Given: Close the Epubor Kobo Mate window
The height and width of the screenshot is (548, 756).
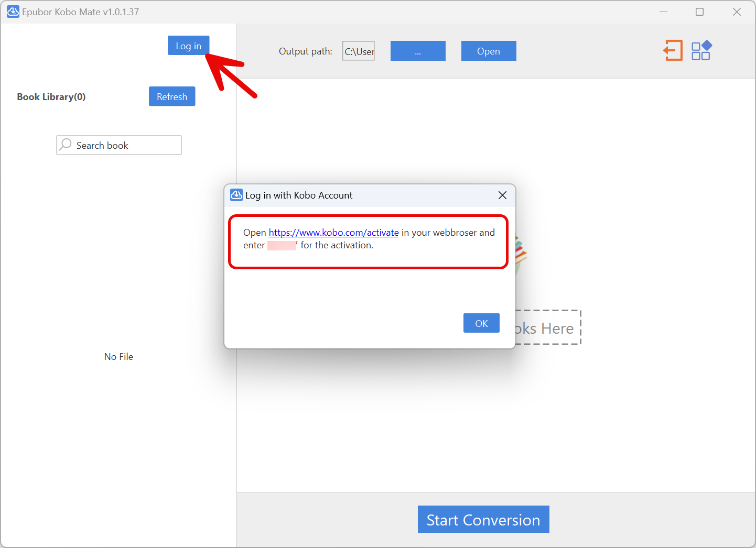Looking at the screenshot, I should tap(737, 12).
